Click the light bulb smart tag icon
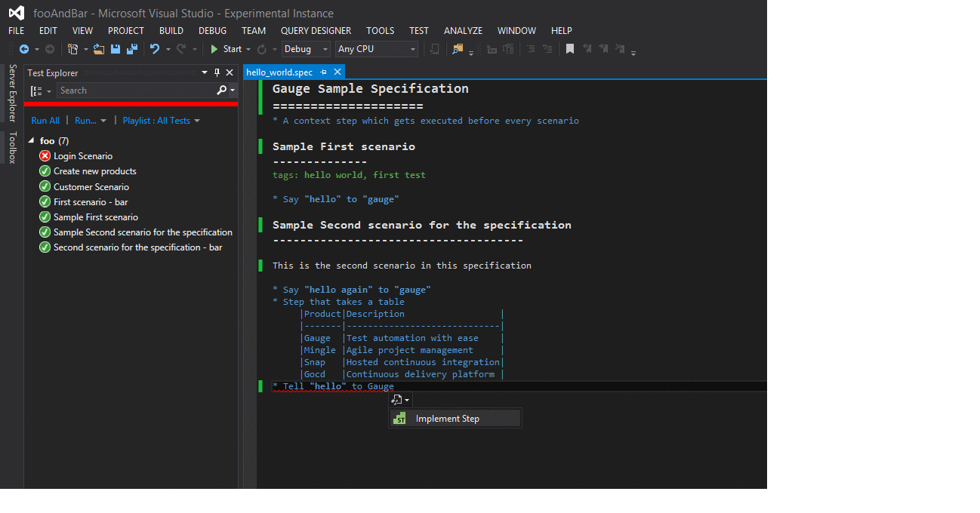The image size is (980, 513). pyautogui.click(x=397, y=400)
